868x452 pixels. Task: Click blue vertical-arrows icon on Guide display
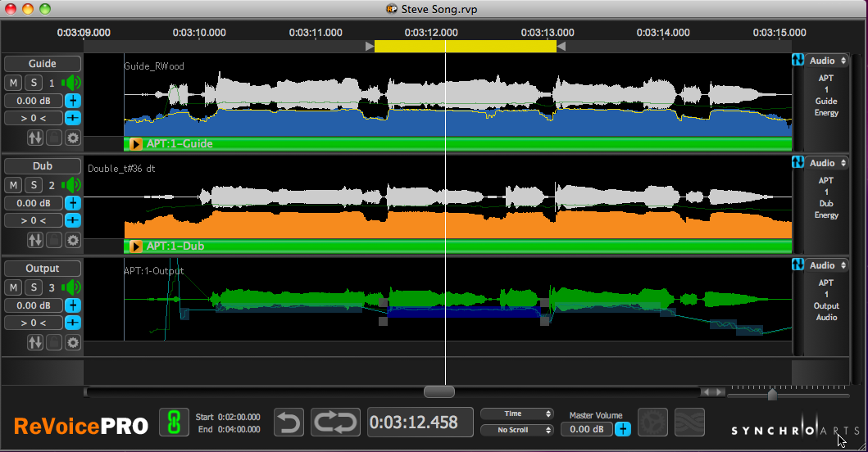point(798,61)
